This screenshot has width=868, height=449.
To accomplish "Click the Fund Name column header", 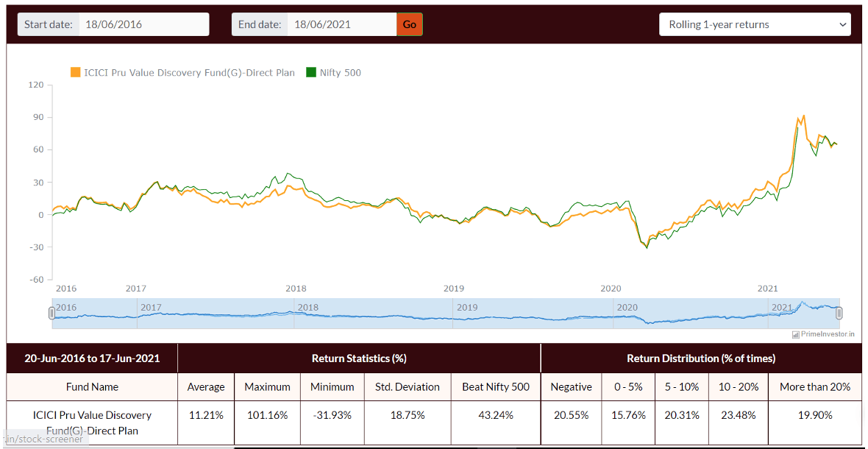I will [92, 387].
